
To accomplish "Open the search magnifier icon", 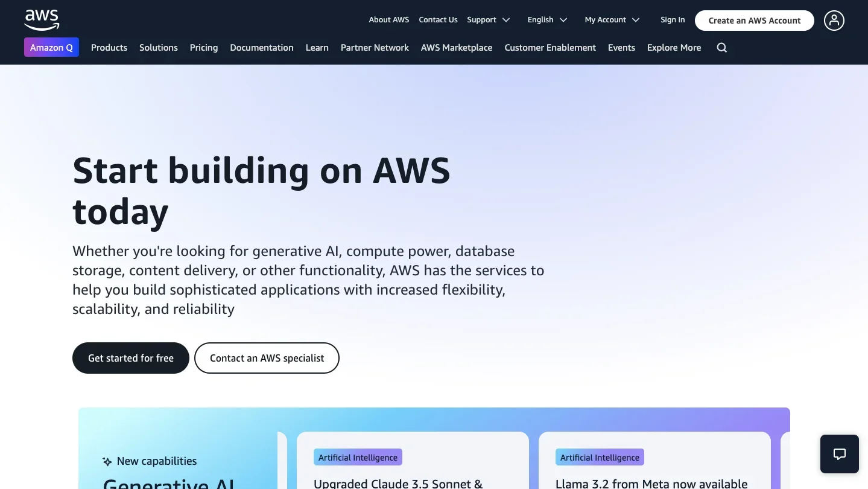I will pyautogui.click(x=721, y=48).
